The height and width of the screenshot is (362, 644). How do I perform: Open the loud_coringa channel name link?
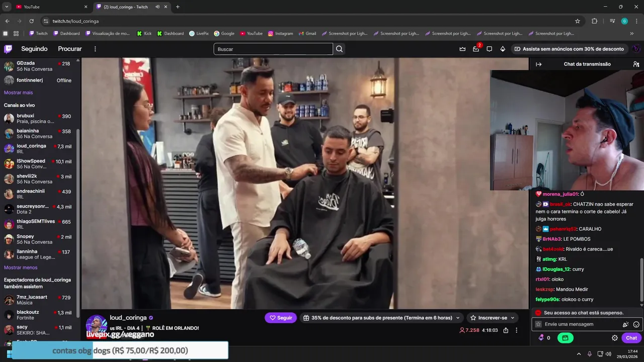pos(128,318)
